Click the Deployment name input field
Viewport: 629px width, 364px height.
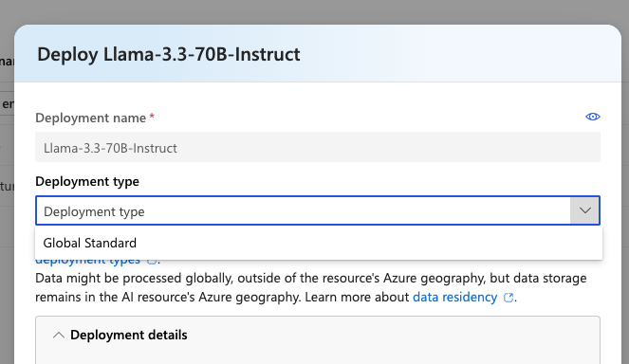[x=318, y=147]
